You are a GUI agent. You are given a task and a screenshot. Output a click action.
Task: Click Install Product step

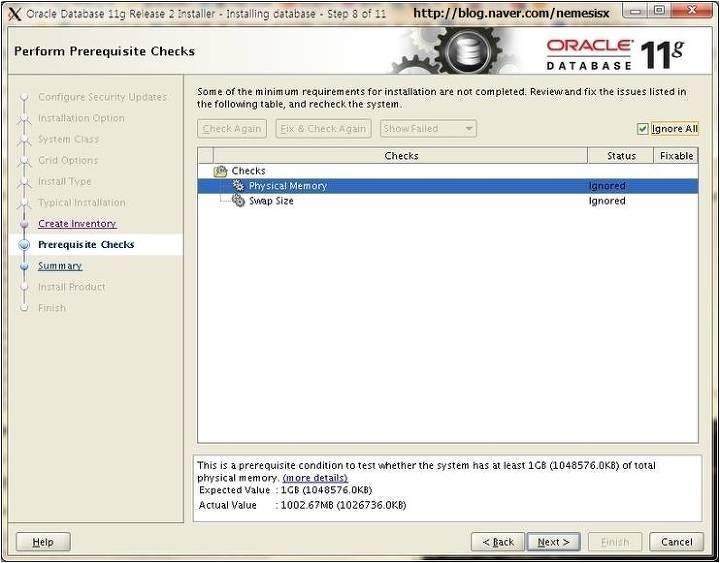click(x=72, y=287)
